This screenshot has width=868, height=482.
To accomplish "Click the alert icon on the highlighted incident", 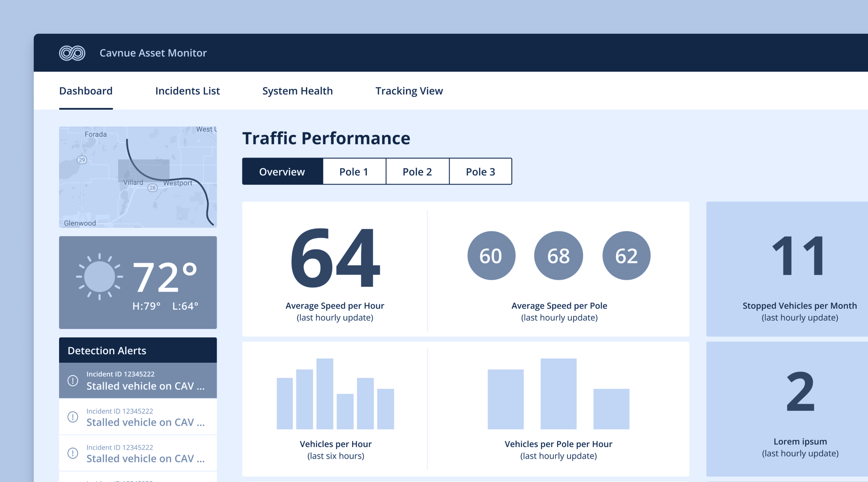I will [x=73, y=380].
